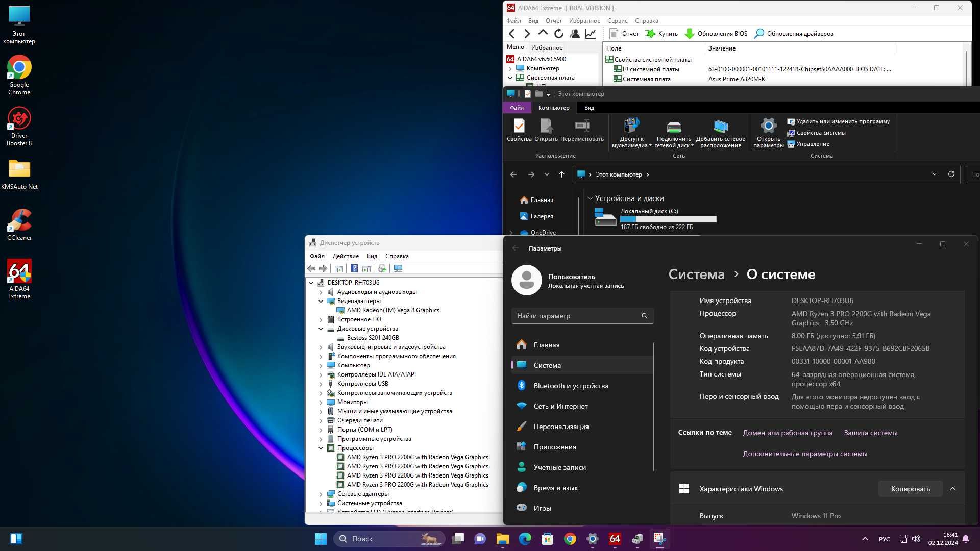The height and width of the screenshot is (551, 980).
Task: Click Копировать button in Settings
Action: pos(910,489)
